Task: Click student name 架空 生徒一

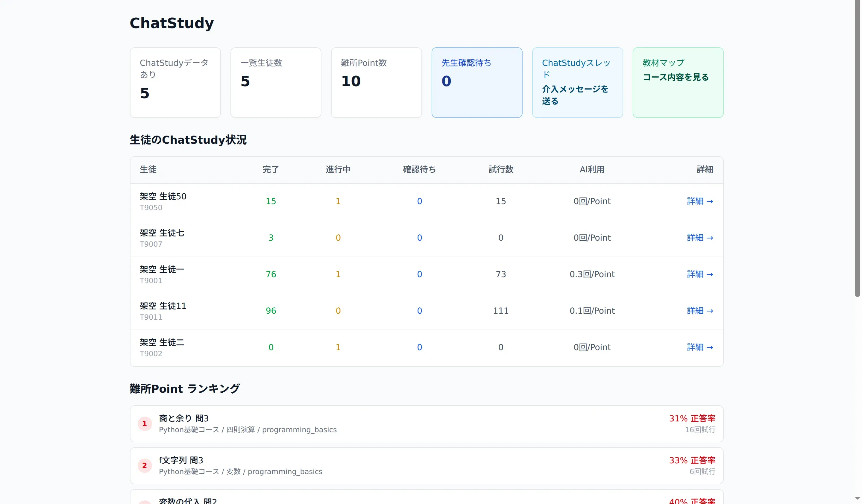Action: (x=162, y=269)
